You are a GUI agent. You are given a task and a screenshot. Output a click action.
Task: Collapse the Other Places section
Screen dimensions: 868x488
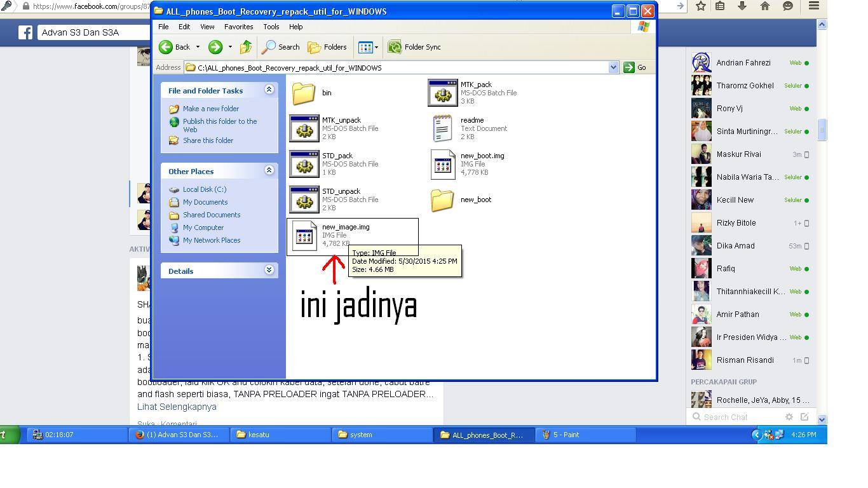[x=270, y=171]
